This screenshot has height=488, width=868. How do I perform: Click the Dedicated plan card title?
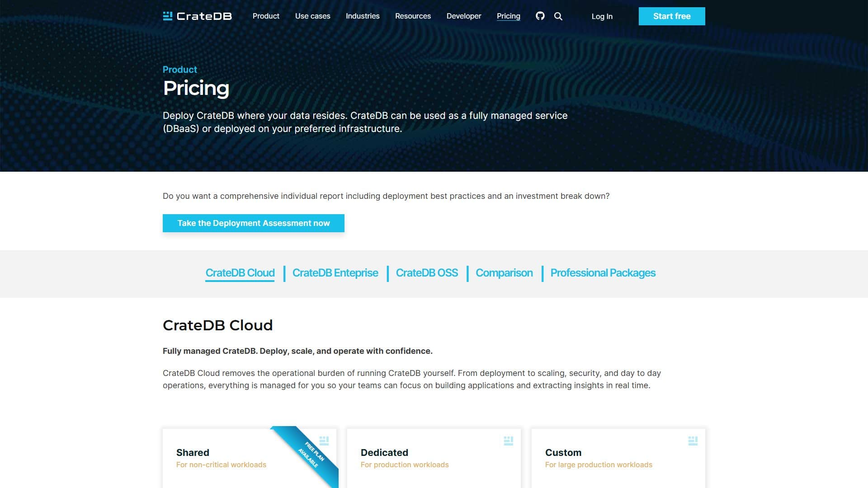[x=384, y=453]
